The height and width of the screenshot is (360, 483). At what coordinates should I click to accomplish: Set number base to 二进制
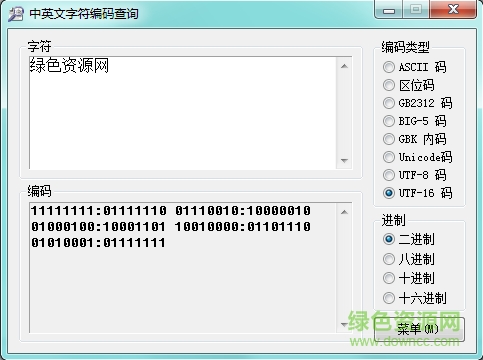[x=408, y=239]
